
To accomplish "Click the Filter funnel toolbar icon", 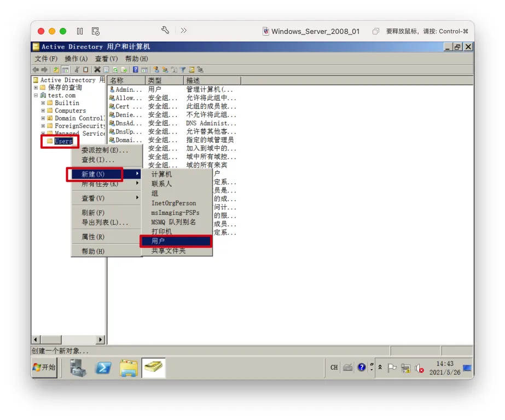I will pos(183,69).
